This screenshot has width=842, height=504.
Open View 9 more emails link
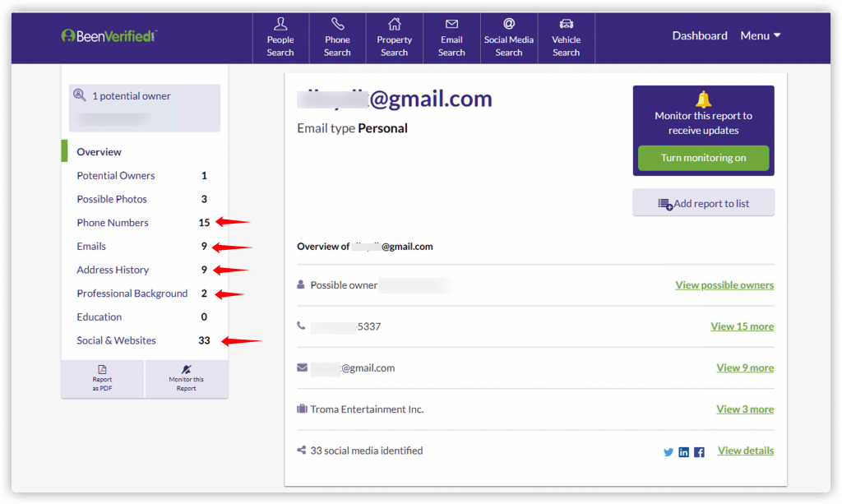point(745,368)
